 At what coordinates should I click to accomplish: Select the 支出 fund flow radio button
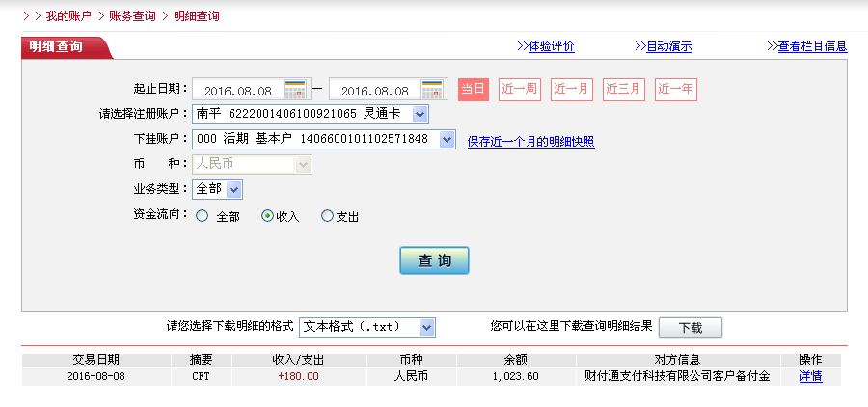click(x=327, y=217)
